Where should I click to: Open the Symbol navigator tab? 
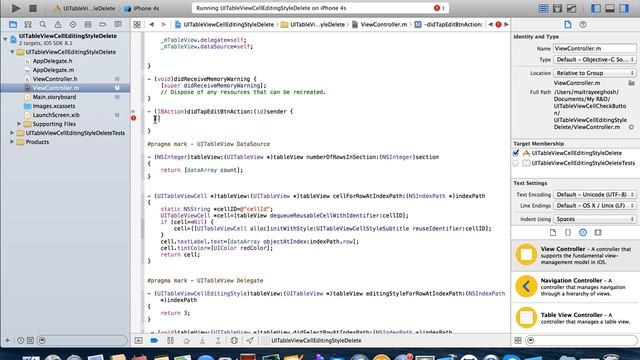(x=28, y=24)
